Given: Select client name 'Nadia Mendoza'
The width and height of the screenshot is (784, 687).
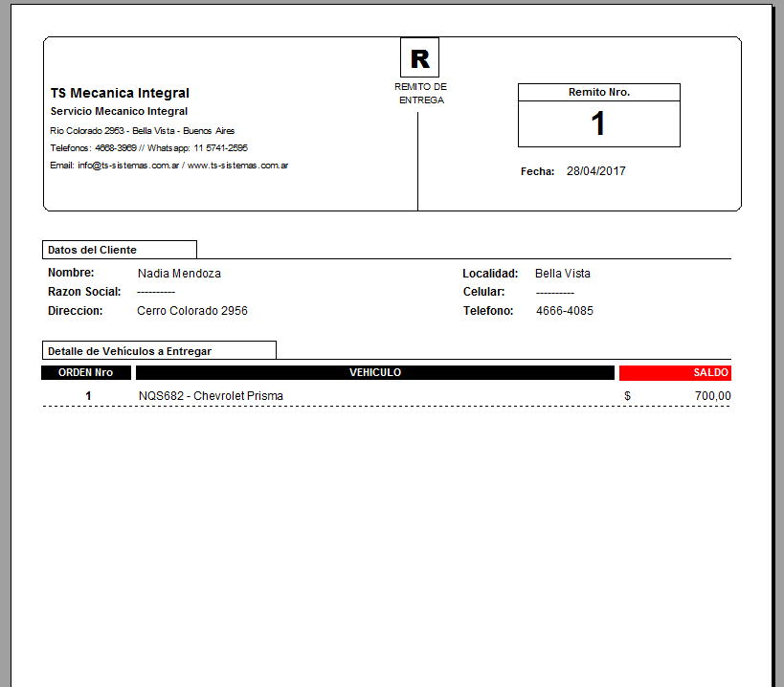Looking at the screenshot, I should click(x=179, y=274).
